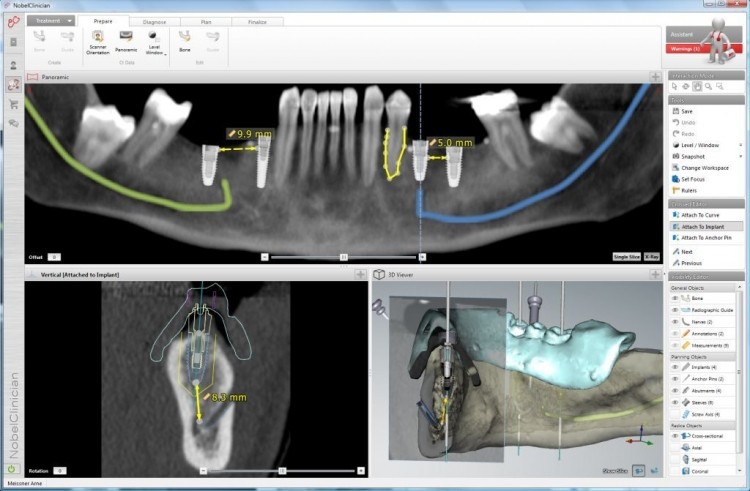
Task: Click the active treatment planning sidebar icon
Action: [13, 85]
